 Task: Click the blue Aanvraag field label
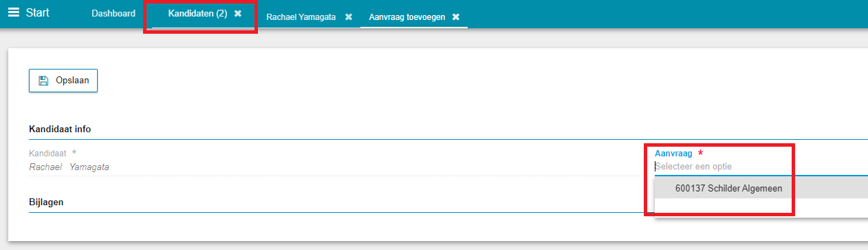click(x=673, y=153)
